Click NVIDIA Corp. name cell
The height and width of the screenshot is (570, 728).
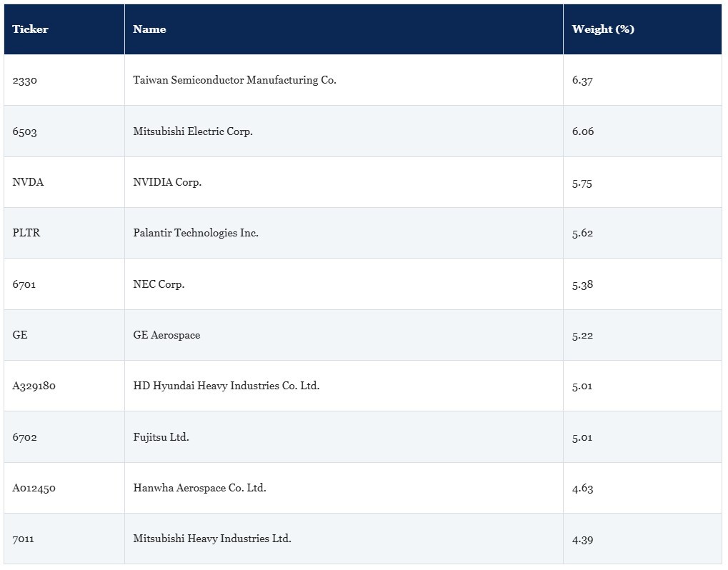(x=344, y=182)
